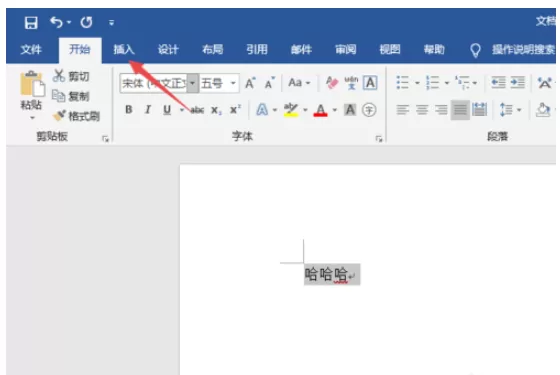Increase font size with grow font icon
Screen dimensions: 560x375
point(250,83)
